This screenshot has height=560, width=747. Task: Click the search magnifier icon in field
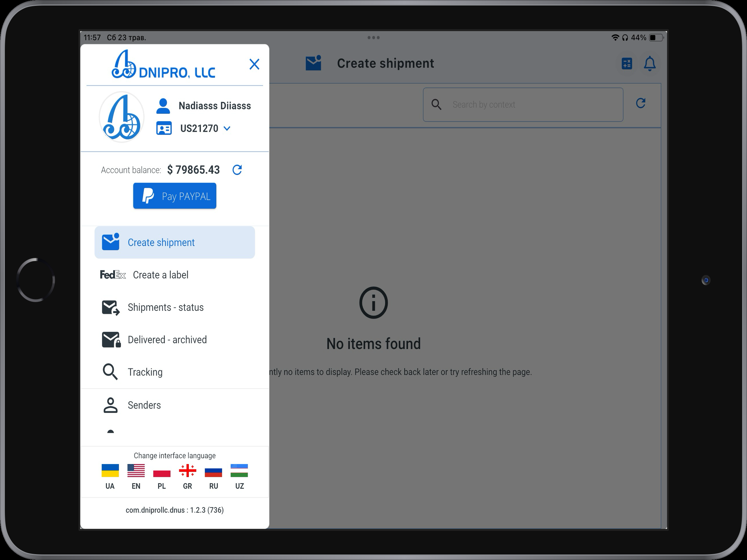point(436,104)
